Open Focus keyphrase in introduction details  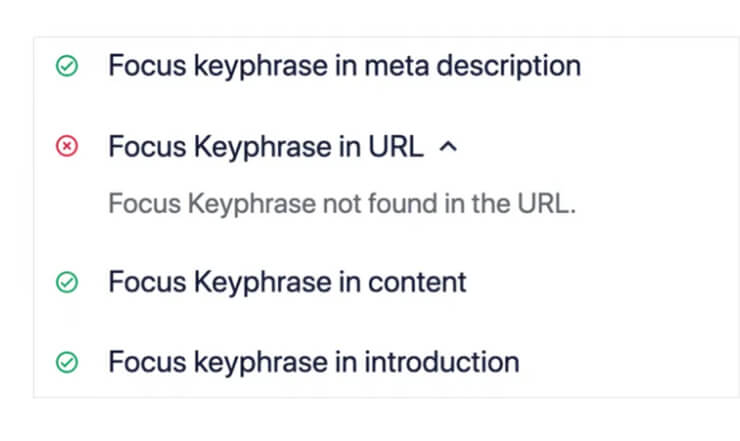[314, 363]
